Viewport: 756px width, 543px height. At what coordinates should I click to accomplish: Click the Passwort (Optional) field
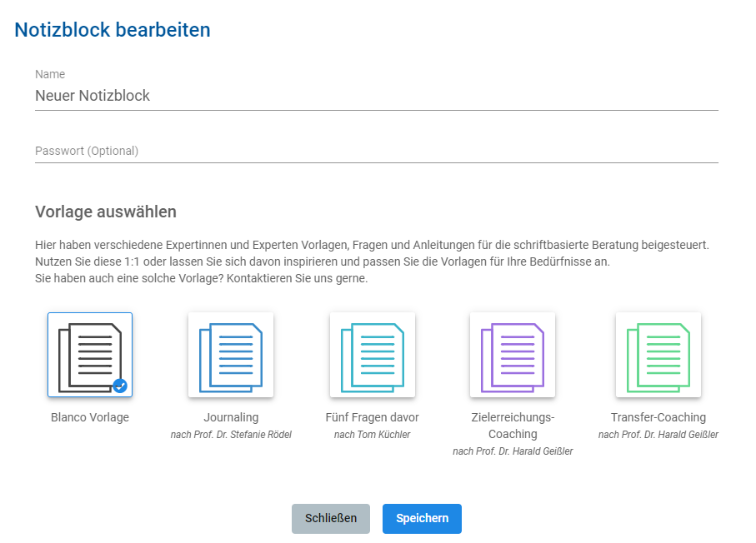coord(375,151)
